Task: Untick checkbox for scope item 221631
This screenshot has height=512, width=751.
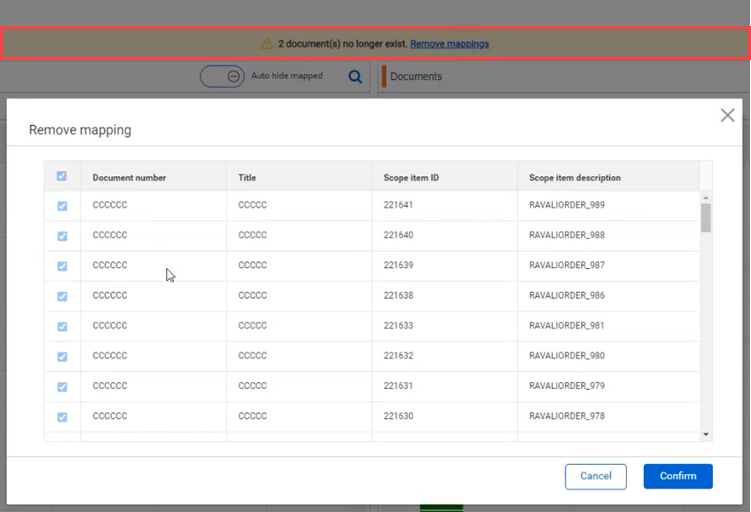Action: coord(62,386)
